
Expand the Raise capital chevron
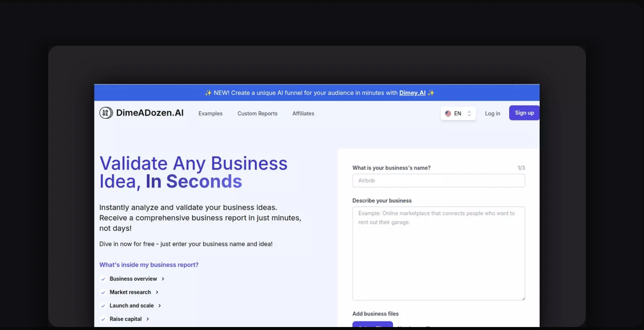(x=148, y=319)
